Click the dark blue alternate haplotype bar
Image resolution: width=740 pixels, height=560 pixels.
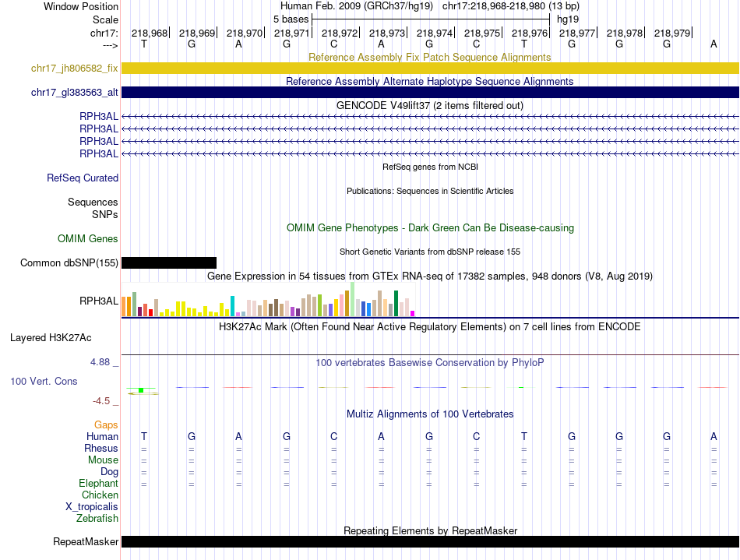click(x=430, y=92)
